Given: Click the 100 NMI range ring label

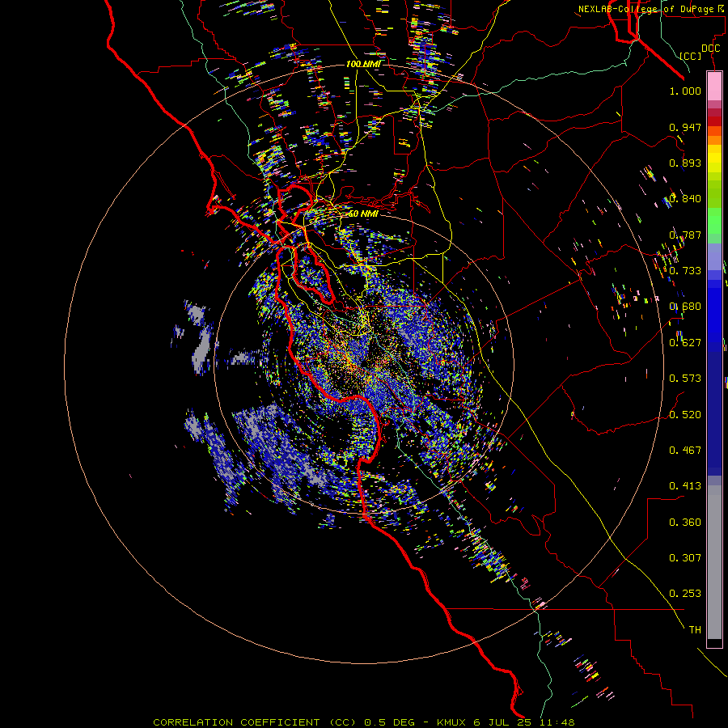Looking at the screenshot, I should pos(363,64).
